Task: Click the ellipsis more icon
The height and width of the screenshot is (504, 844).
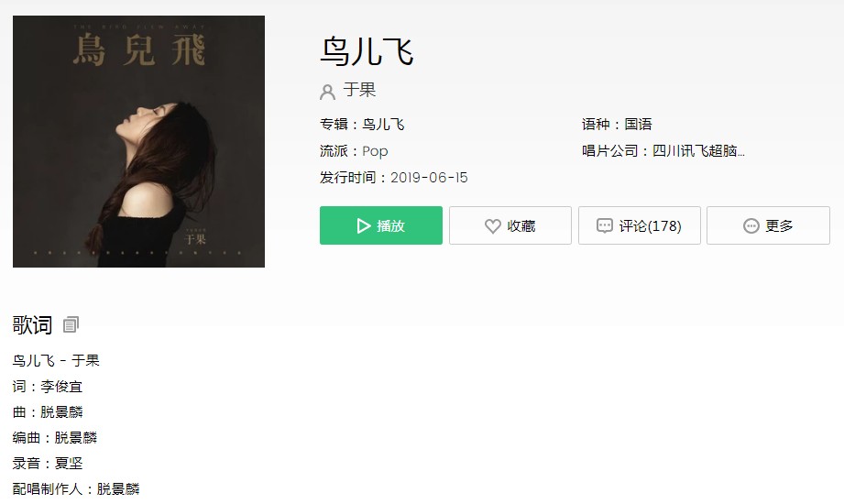Action: click(x=751, y=226)
